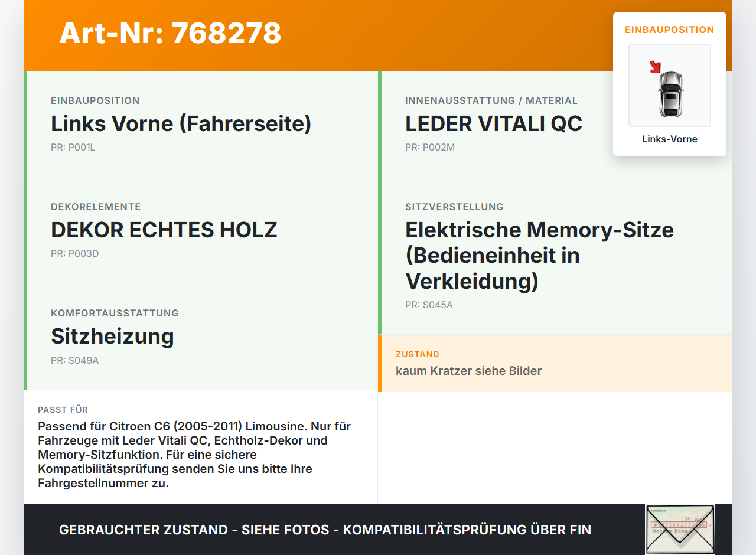Click the PR: P003D code
This screenshot has width=756, height=555.
[74, 254]
